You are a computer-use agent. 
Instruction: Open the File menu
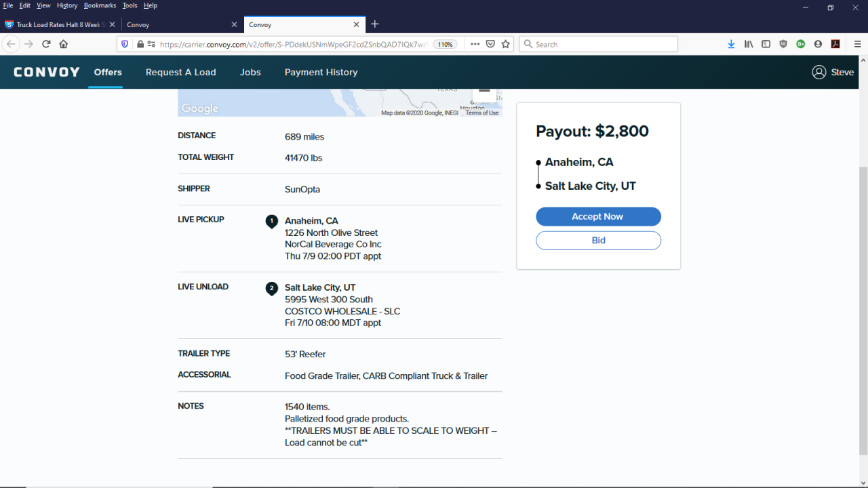(x=8, y=5)
